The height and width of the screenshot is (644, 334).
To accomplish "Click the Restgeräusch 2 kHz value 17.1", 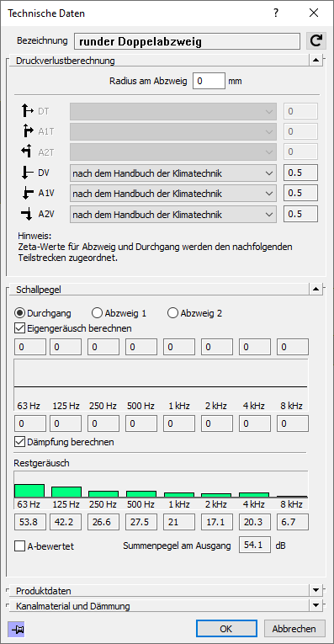I will 217,523.
